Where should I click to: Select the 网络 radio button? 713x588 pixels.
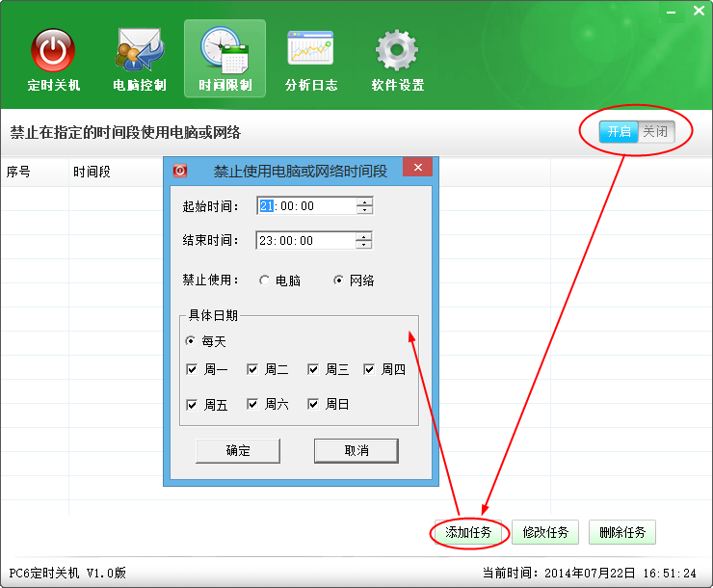(338, 281)
